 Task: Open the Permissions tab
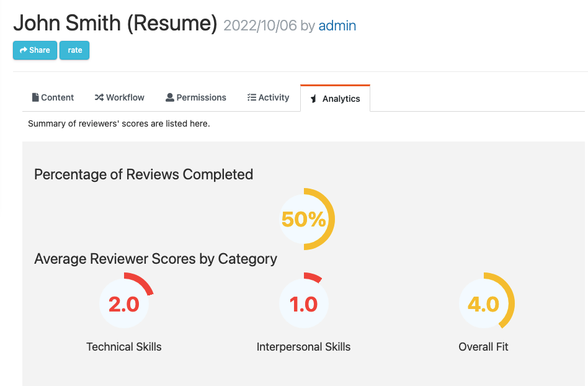[196, 97]
